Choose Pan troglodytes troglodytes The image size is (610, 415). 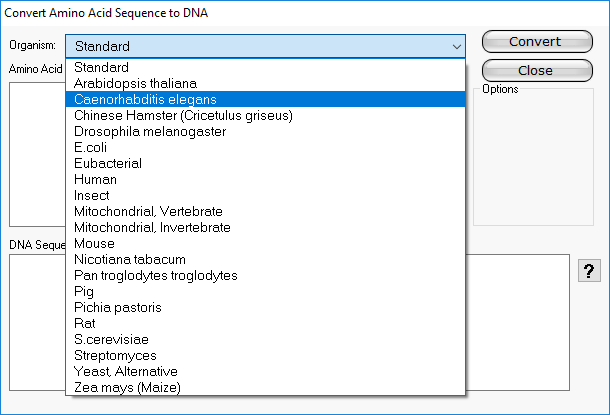[x=156, y=275]
